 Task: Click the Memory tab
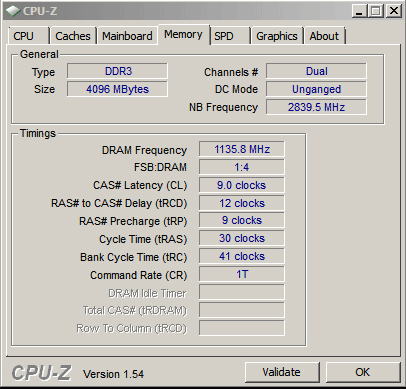[184, 34]
